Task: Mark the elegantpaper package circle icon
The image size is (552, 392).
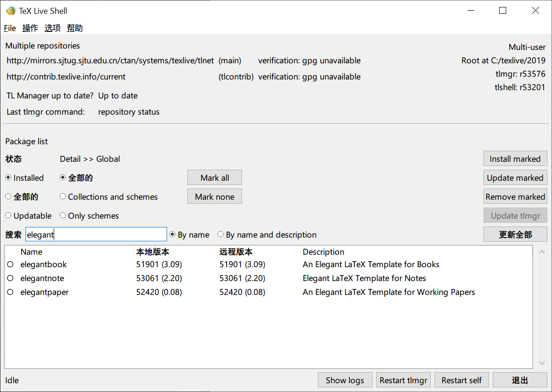Action: pyautogui.click(x=10, y=293)
